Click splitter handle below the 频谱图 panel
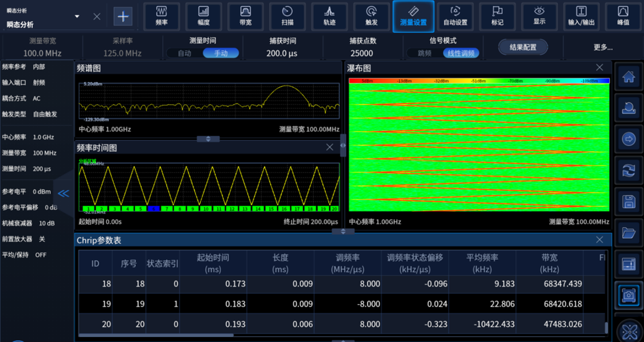This screenshot has height=342, width=644. (x=208, y=139)
